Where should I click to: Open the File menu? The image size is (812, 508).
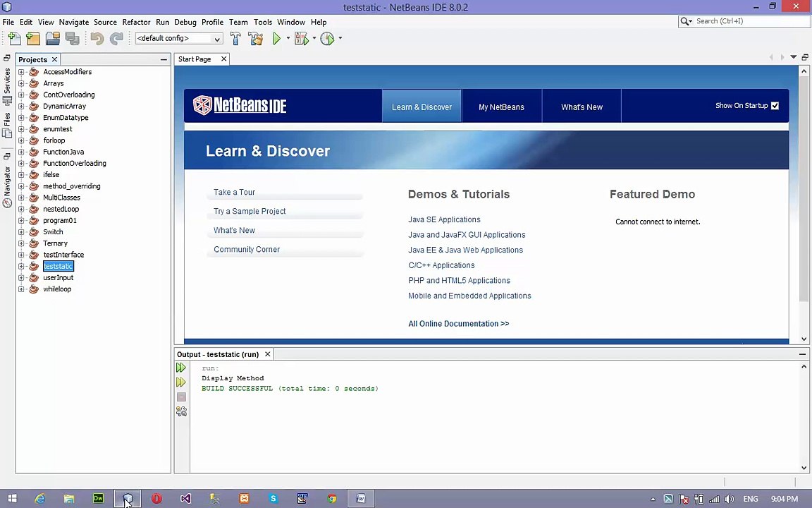click(8, 23)
